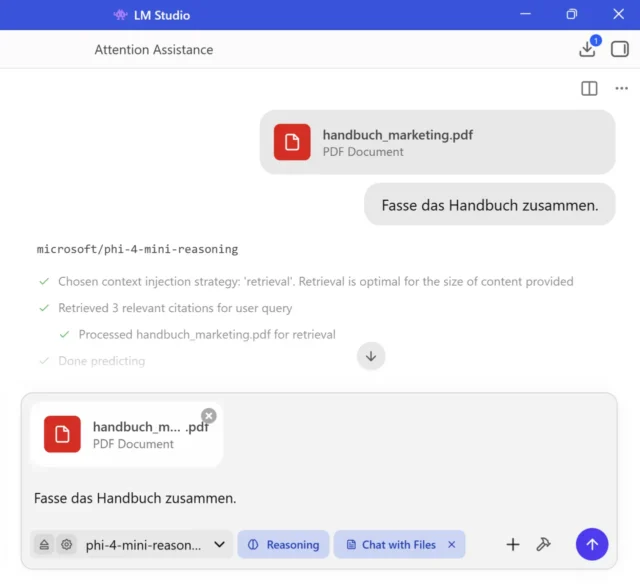The height and width of the screenshot is (586, 640).
Task: Click the user message 'Fasse das Handbuch zusammen.'
Action: pos(489,204)
